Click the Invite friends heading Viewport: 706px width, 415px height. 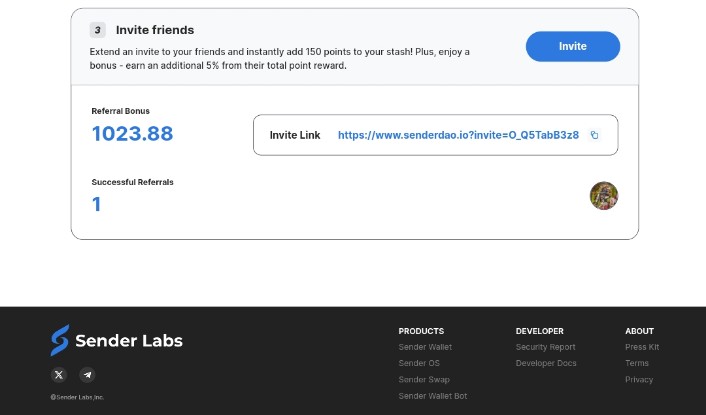point(155,30)
